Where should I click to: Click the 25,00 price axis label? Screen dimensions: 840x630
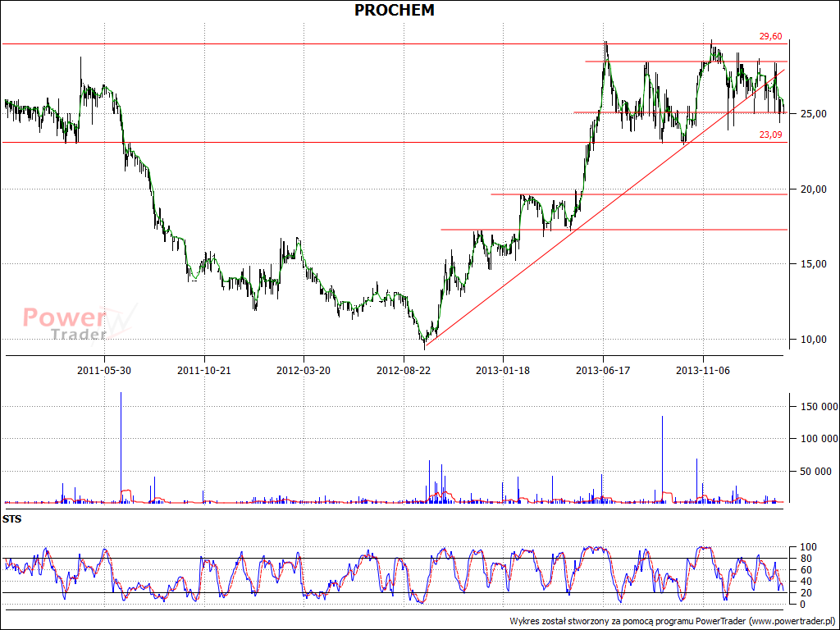tap(814, 114)
